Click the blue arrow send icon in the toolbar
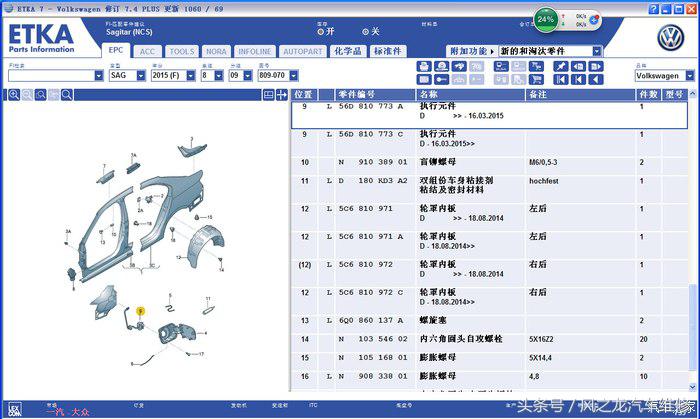This screenshot has width=700, height=419. [x=459, y=66]
